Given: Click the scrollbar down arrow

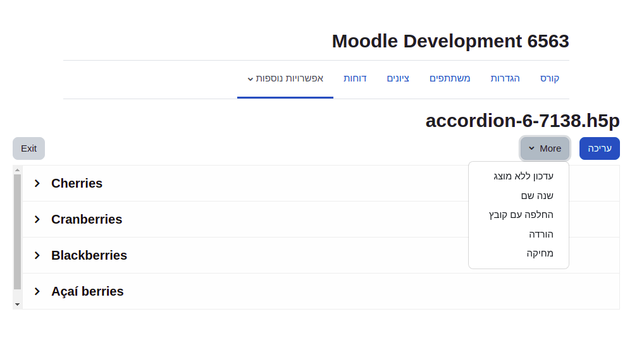Looking at the screenshot, I should click(17, 305).
